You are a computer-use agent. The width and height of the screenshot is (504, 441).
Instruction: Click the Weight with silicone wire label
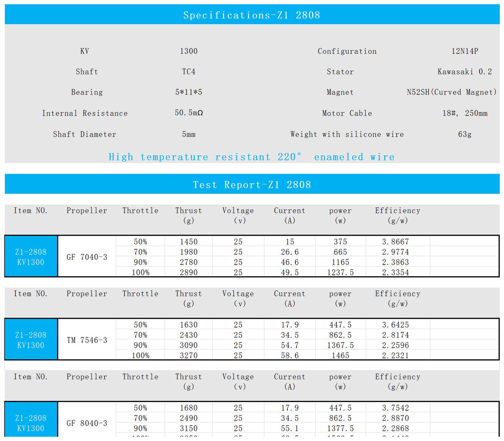pos(347,134)
